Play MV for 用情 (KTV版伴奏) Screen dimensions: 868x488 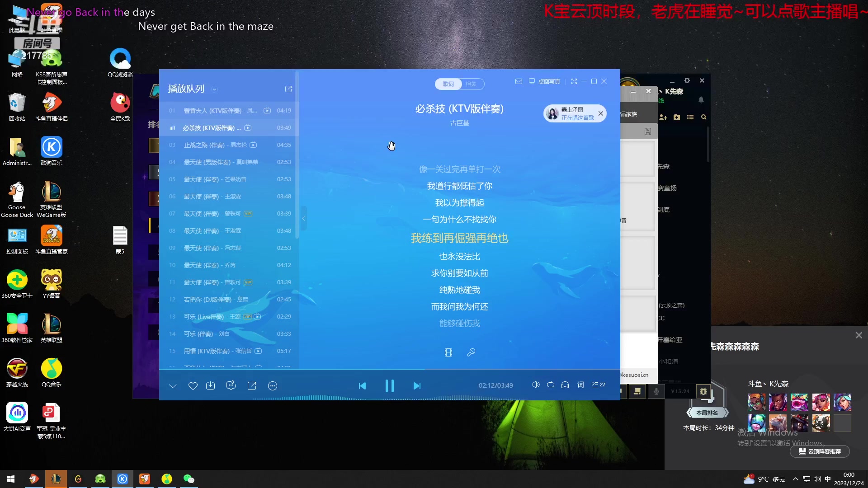click(x=258, y=351)
